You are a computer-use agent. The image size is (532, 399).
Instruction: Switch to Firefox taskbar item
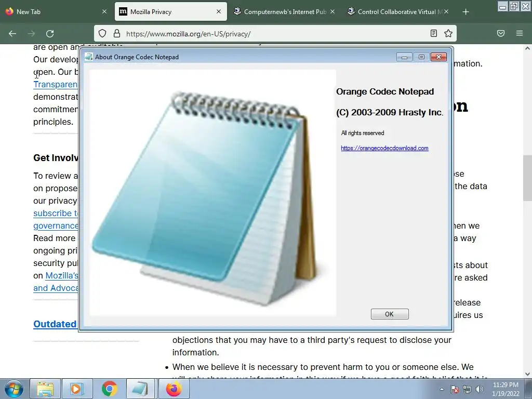(x=174, y=389)
